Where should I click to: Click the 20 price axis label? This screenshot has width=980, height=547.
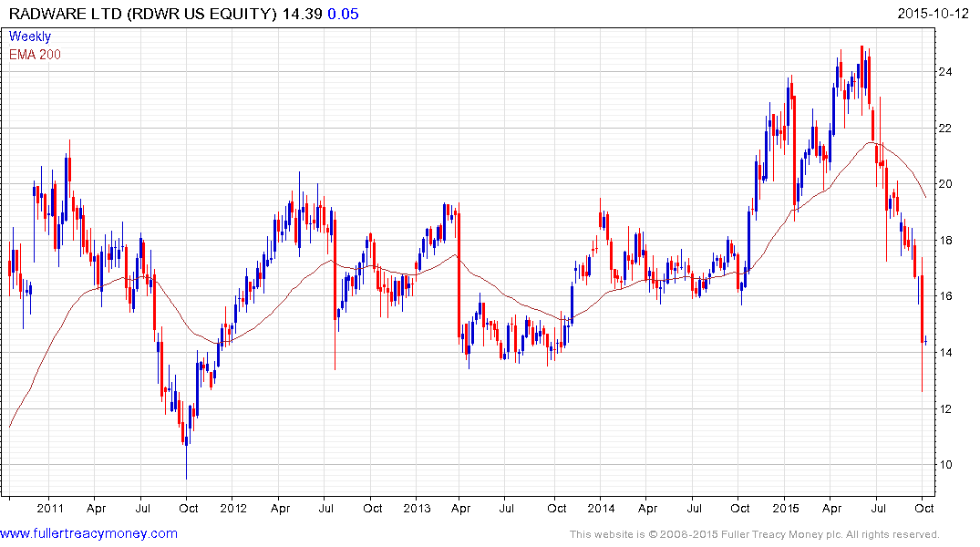[x=945, y=184]
